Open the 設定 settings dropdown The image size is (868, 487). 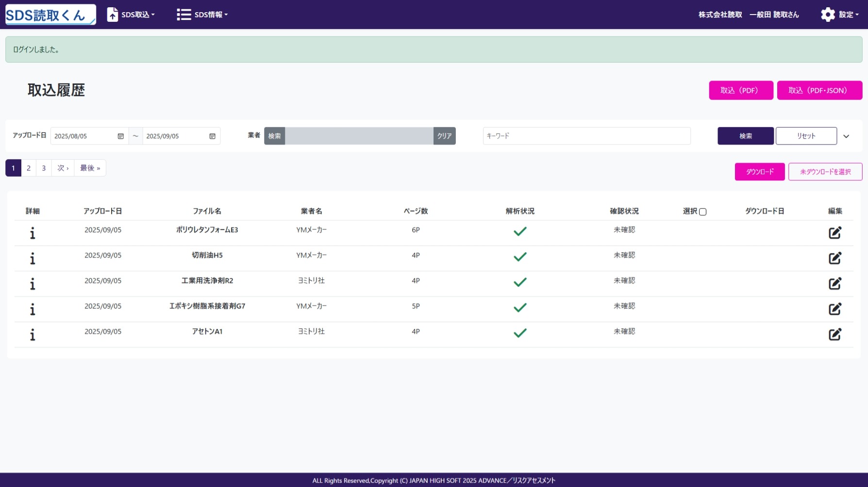tap(840, 15)
